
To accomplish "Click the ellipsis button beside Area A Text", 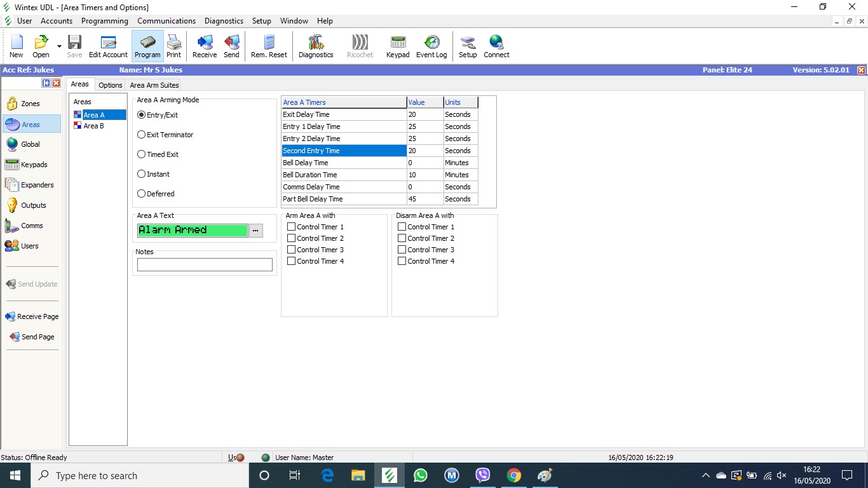I will click(255, 230).
